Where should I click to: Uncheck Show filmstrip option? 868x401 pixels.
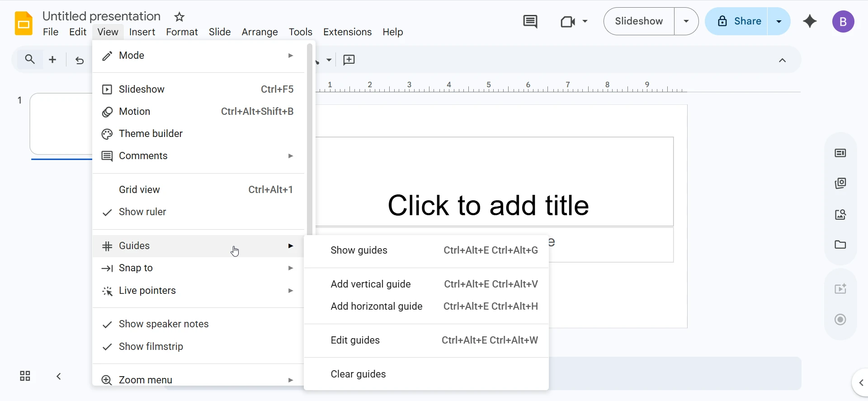point(151,347)
